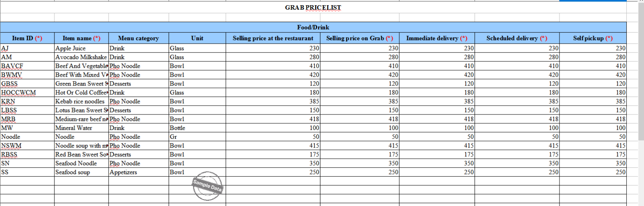Viewport: 644px width, 206px height.
Task: Select the Immediate delivery header cell
Action: (437, 38)
